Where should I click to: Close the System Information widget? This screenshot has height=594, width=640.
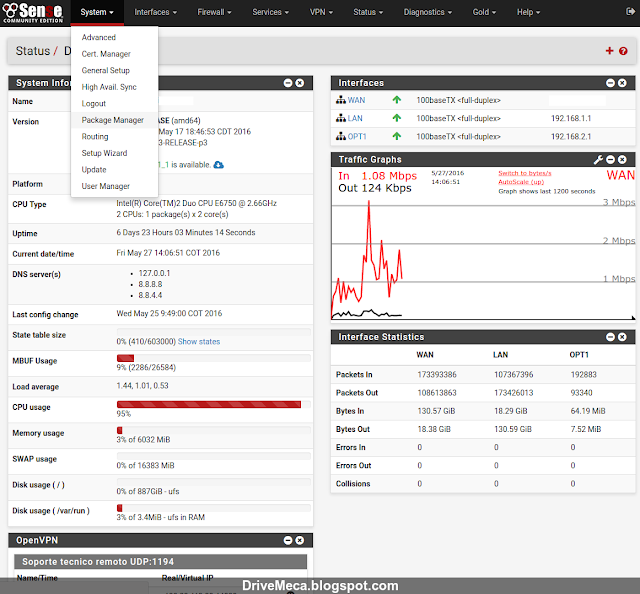point(300,83)
